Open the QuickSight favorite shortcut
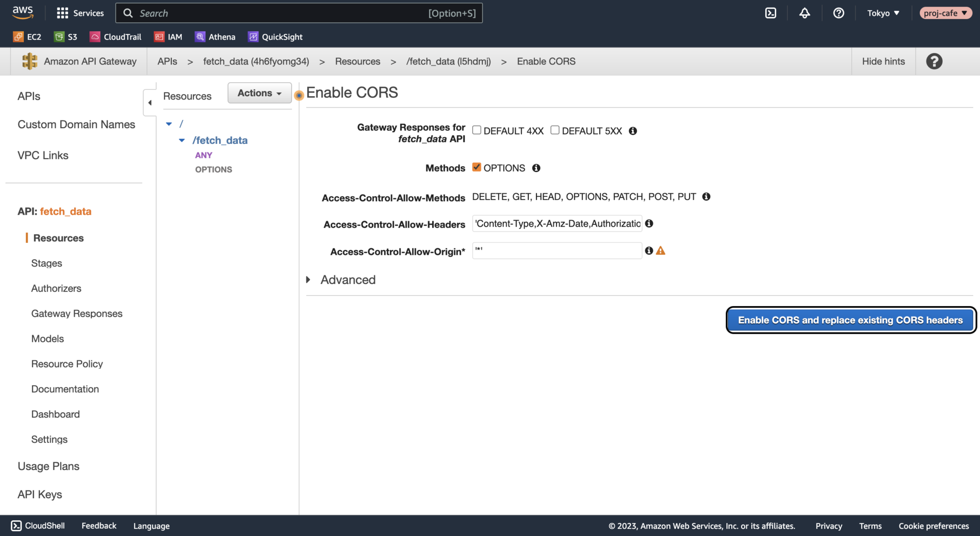The height and width of the screenshot is (536, 980). click(275, 36)
